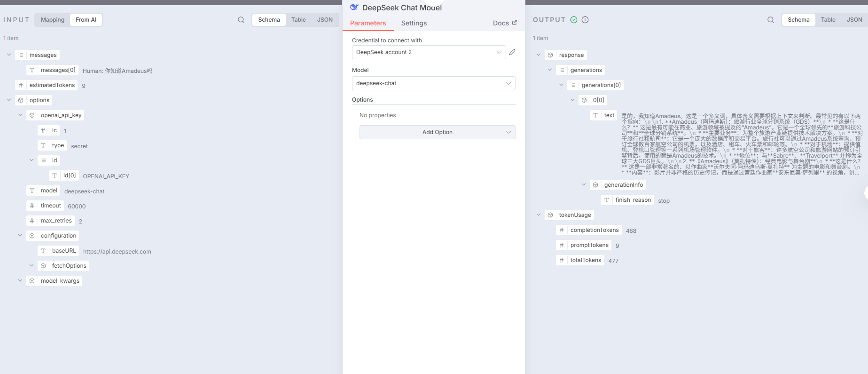Click the text field pill in output
Viewport: 868px width, 374px height.
click(x=603, y=115)
